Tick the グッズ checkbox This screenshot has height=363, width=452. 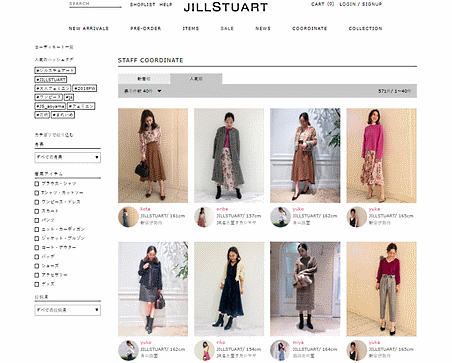point(37,284)
